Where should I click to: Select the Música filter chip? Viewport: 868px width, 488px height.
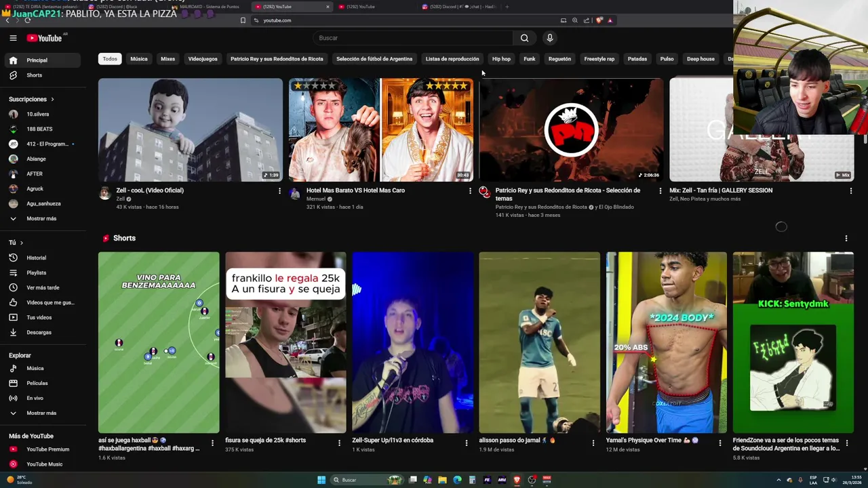[x=139, y=59]
